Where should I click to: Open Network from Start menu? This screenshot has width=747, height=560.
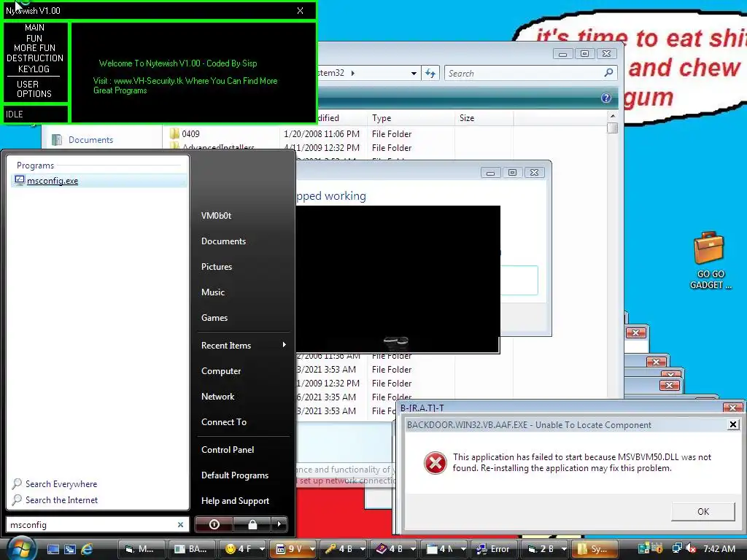pos(217,397)
